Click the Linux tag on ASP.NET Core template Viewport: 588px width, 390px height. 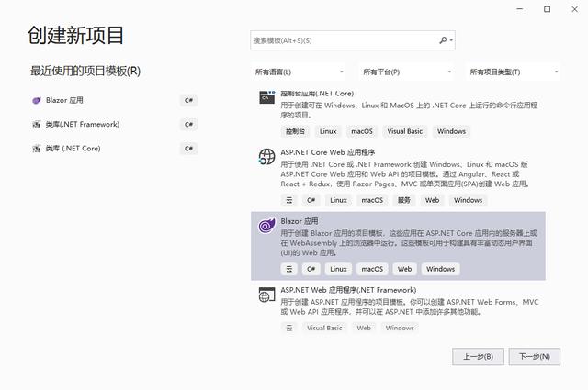[x=338, y=200]
